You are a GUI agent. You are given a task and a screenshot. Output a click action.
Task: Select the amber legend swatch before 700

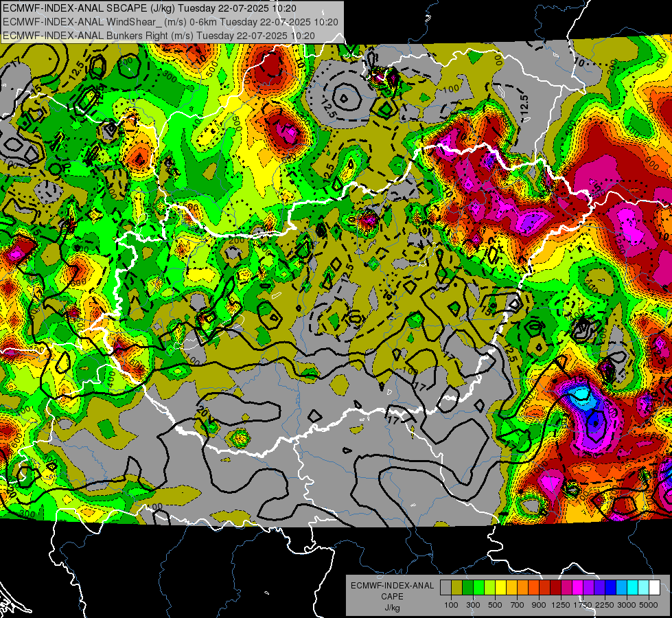point(511,587)
